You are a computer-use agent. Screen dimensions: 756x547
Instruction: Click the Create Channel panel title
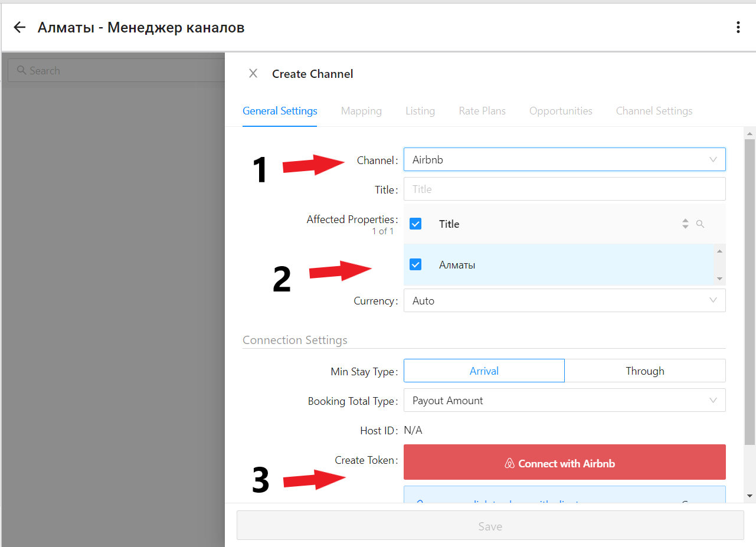313,74
